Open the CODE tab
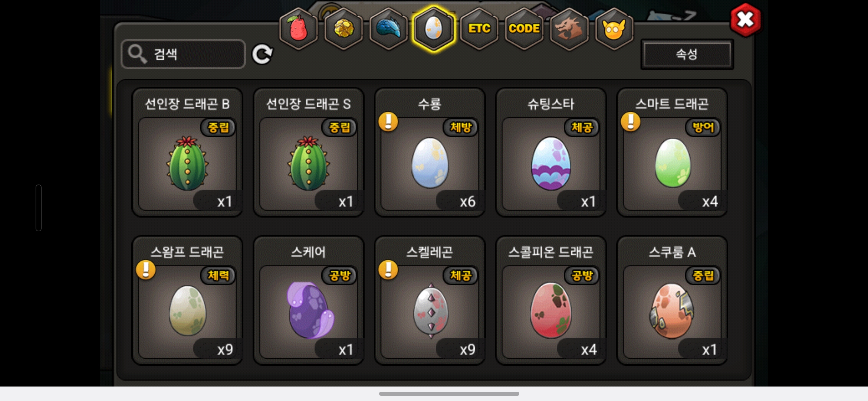 click(x=524, y=29)
